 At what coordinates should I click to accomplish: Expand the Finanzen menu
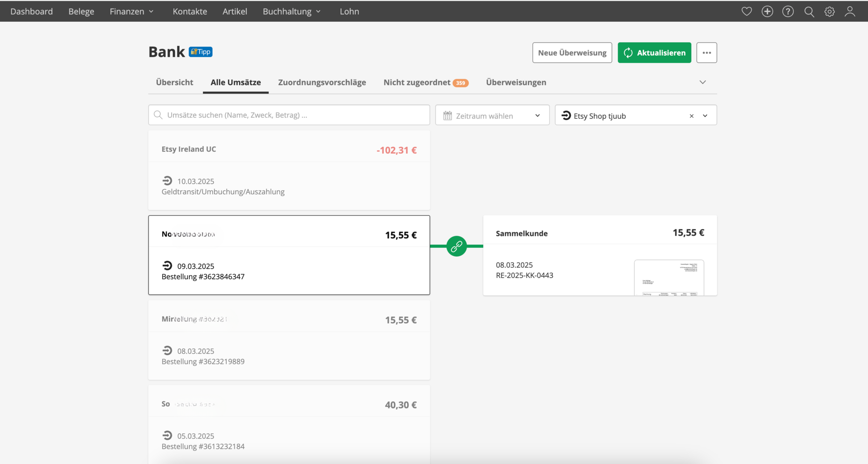click(x=131, y=11)
